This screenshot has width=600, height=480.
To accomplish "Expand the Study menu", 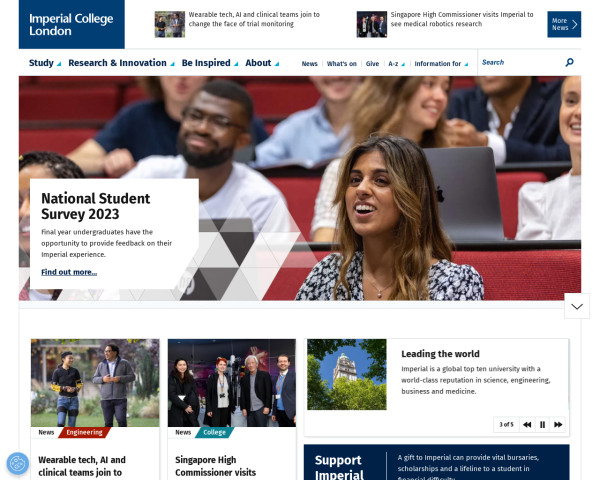I will coord(45,63).
